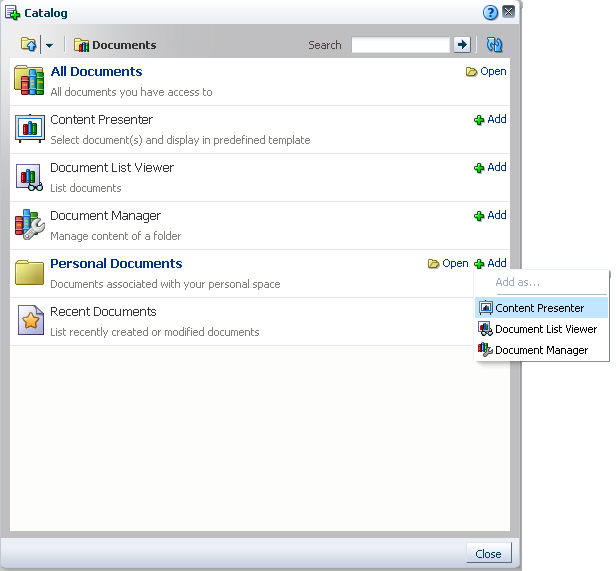
Task: Click the Document Manager popup menu icon
Action: tap(485, 349)
